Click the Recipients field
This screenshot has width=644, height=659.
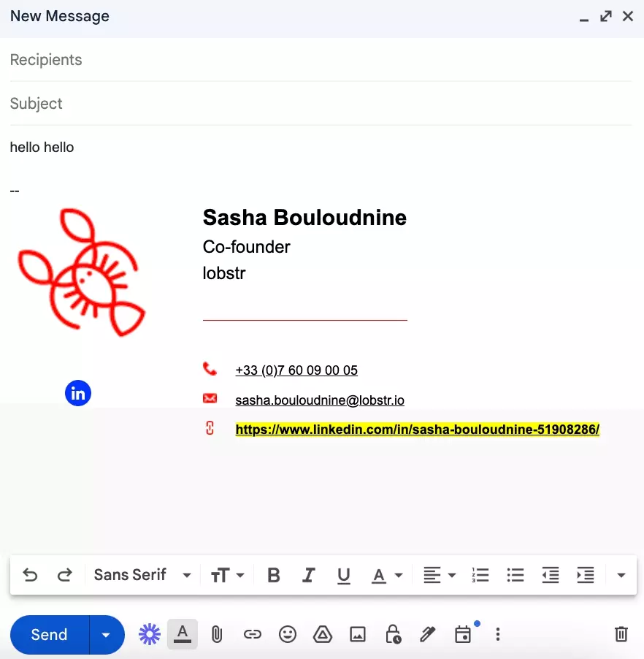pos(320,60)
